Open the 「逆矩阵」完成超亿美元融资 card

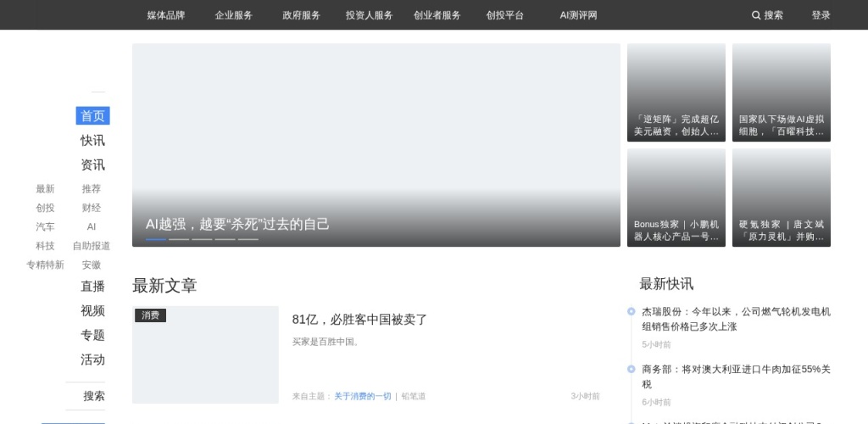pos(676,92)
